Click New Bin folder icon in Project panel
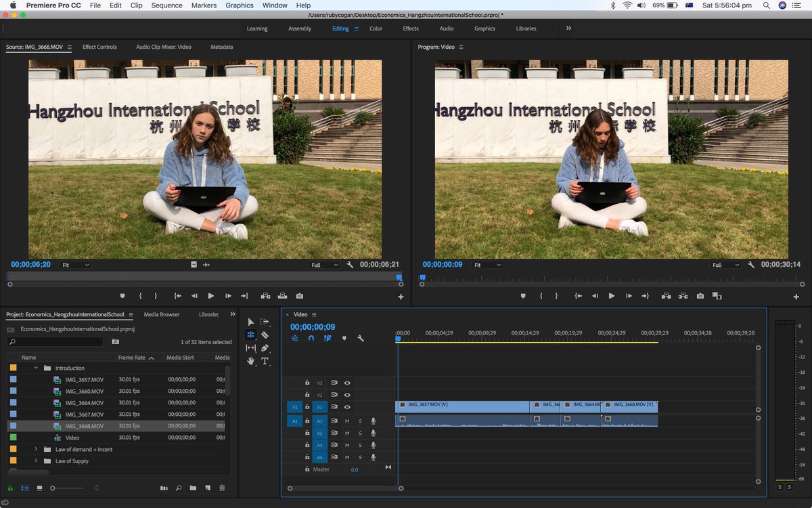Image resolution: width=812 pixels, height=508 pixels. 193,488
